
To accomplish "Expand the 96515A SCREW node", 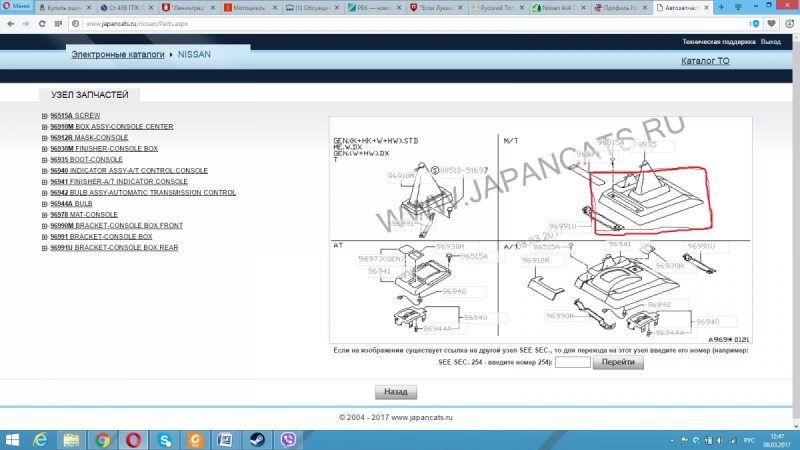I will coord(44,116).
